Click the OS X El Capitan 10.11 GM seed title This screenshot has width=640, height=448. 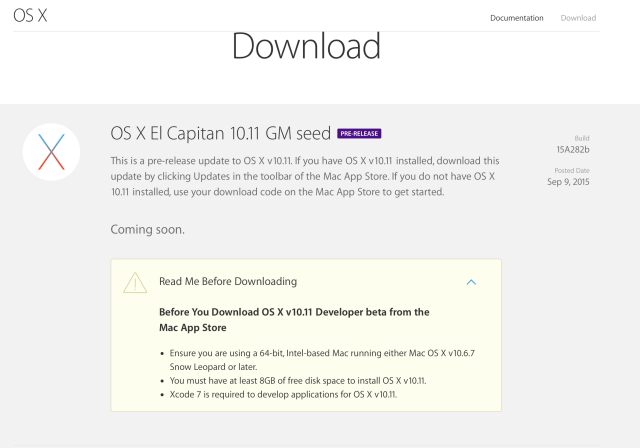click(220, 133)
